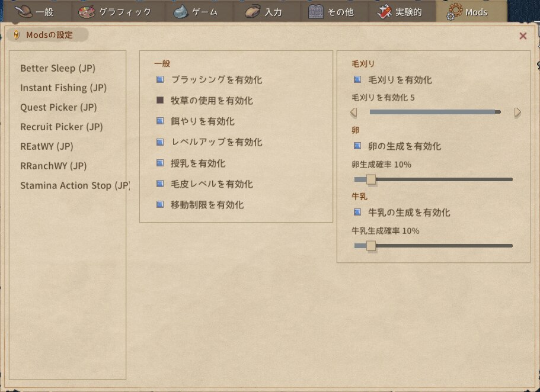Open Instant Fishing (JP) mod settings
This screenshot has height=392, width=540.
point(63,88)
